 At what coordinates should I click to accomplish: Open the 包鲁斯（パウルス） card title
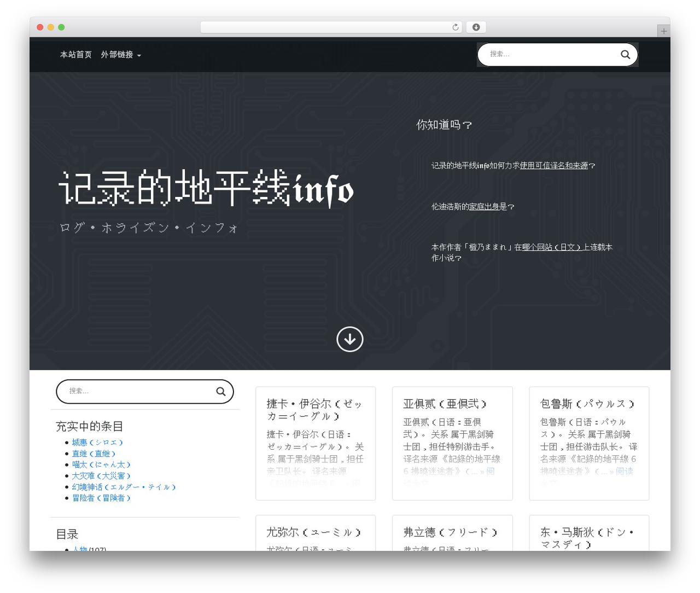point(587,404)
